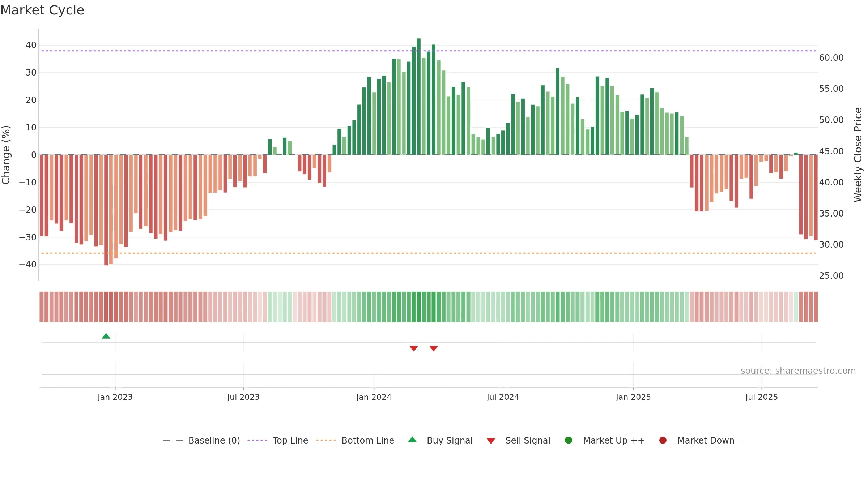Click the Jul 2024 axis label
The height and width of the screenshot is (488, 868).
coord(503,397)
